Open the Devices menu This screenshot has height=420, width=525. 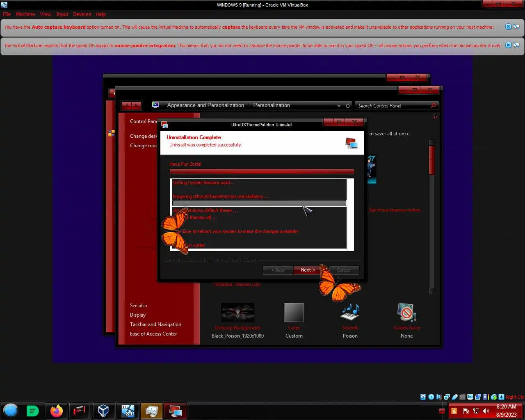(x=82, y=14)
